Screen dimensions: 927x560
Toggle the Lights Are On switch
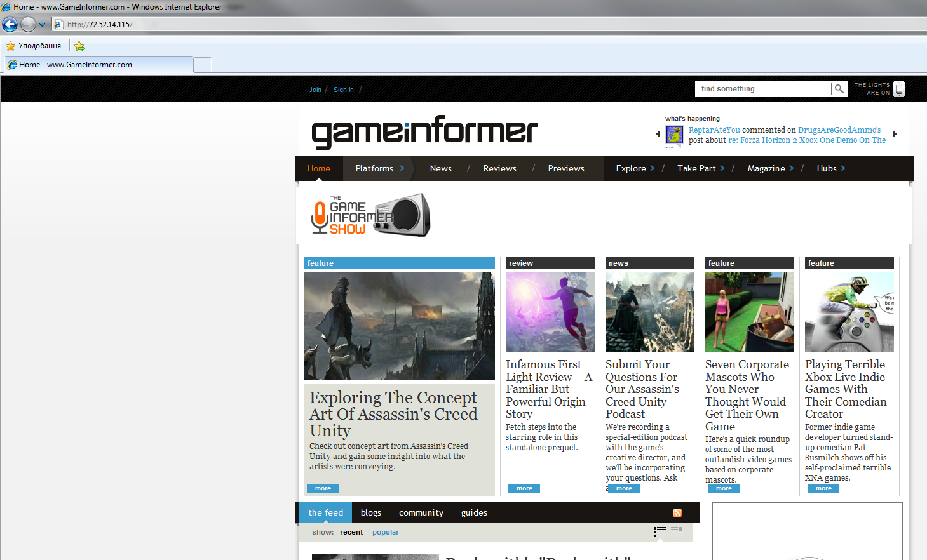pyautogui.click(x=899, y=89)
